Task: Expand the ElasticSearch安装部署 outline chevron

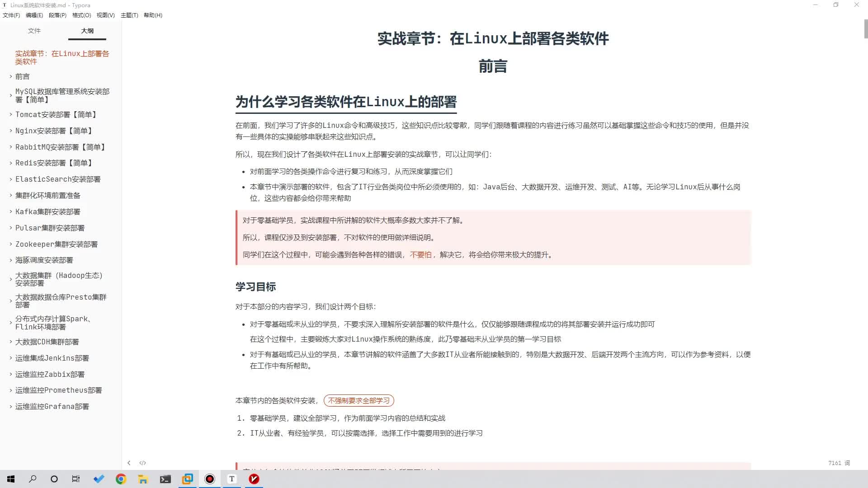Action: tap(11, 179)
